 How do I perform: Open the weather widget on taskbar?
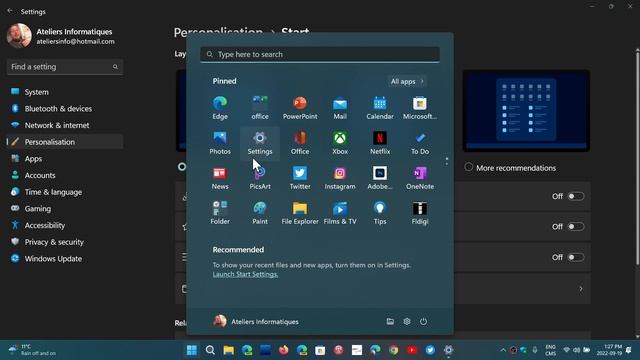pyautogui.click(x=33, y=350)
